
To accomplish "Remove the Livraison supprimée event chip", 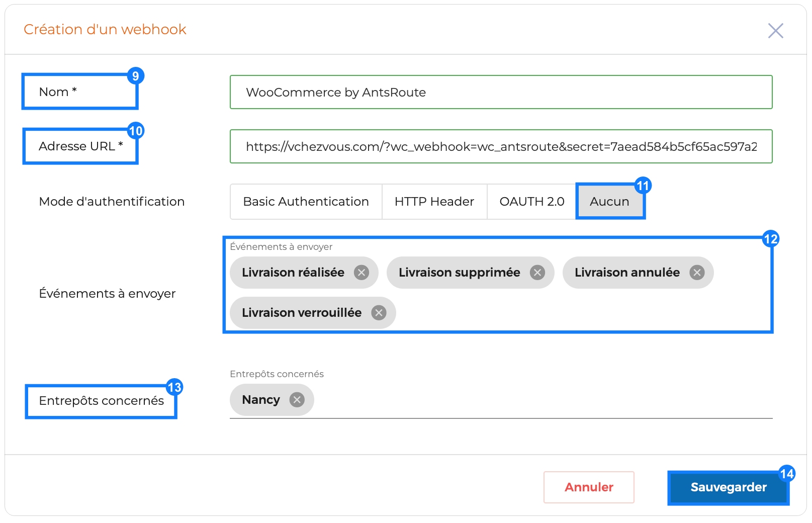I will point(537,273).
